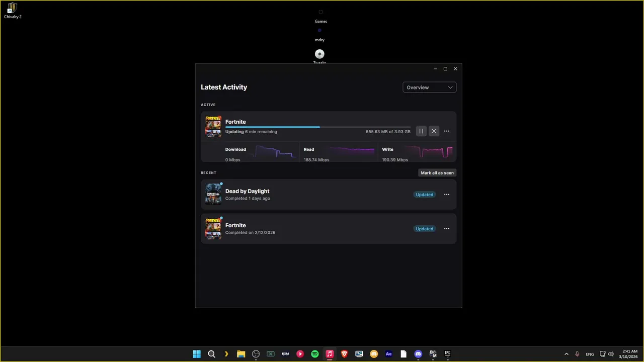
Task: Open taskbar Search
Action: pos(212,354)
